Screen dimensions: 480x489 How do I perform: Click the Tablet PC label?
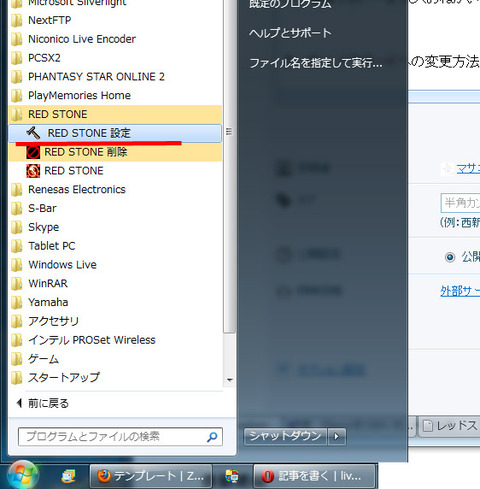[x=52, y=246]
